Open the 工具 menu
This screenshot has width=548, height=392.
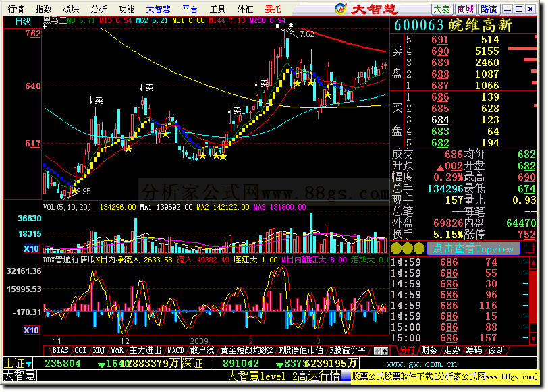tap(217, 9)
